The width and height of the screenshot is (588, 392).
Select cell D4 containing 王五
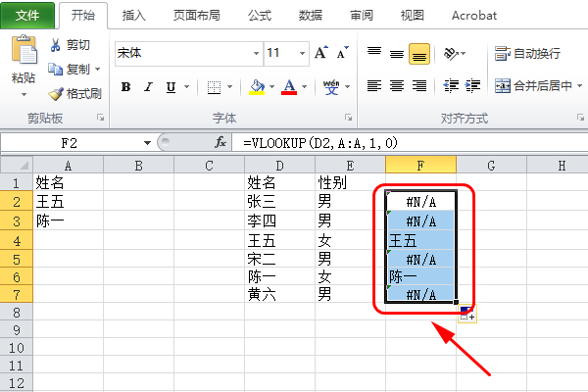(277, 239)
